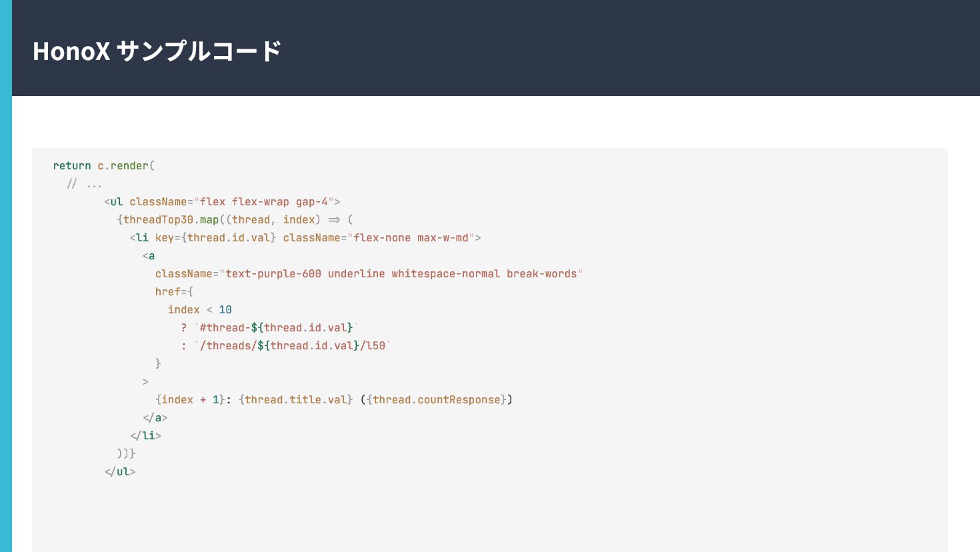Click the // ... comment line
Image resolution: width=980 pixels, height=552 pixels.
pyautogui.click(x=84, y=184)
